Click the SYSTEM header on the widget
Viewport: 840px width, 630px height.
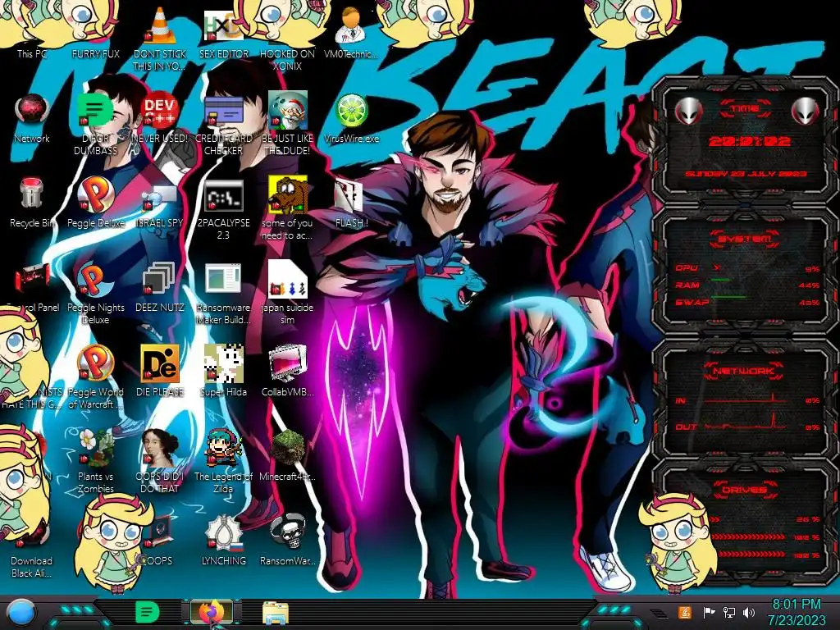[x=745, y=239]
